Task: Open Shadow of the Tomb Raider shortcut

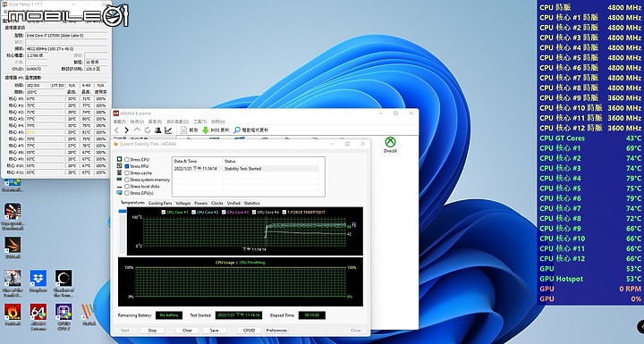Action: pos(64,278)
